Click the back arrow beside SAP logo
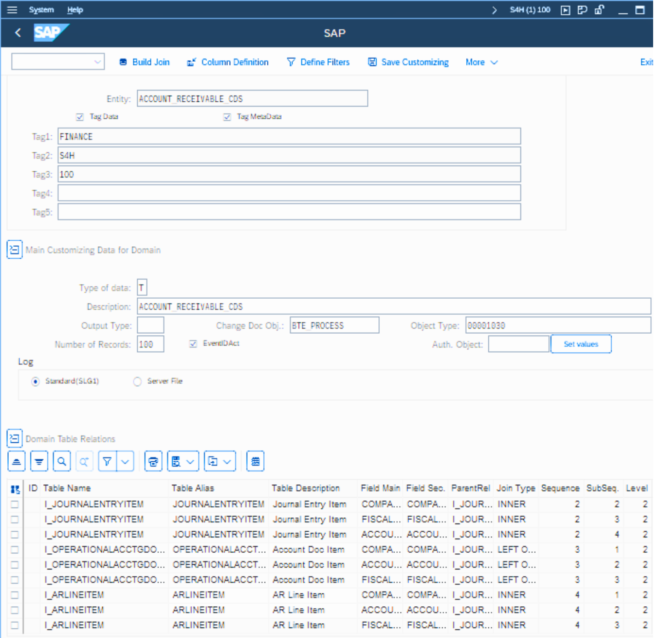 (x=18, y=33)
